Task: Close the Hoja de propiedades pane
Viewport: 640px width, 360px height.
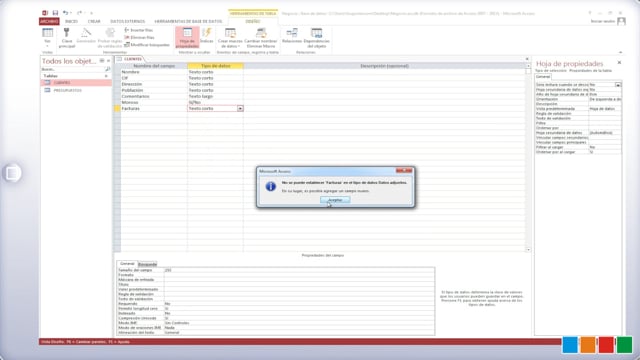Action: [x=619, y=62]
